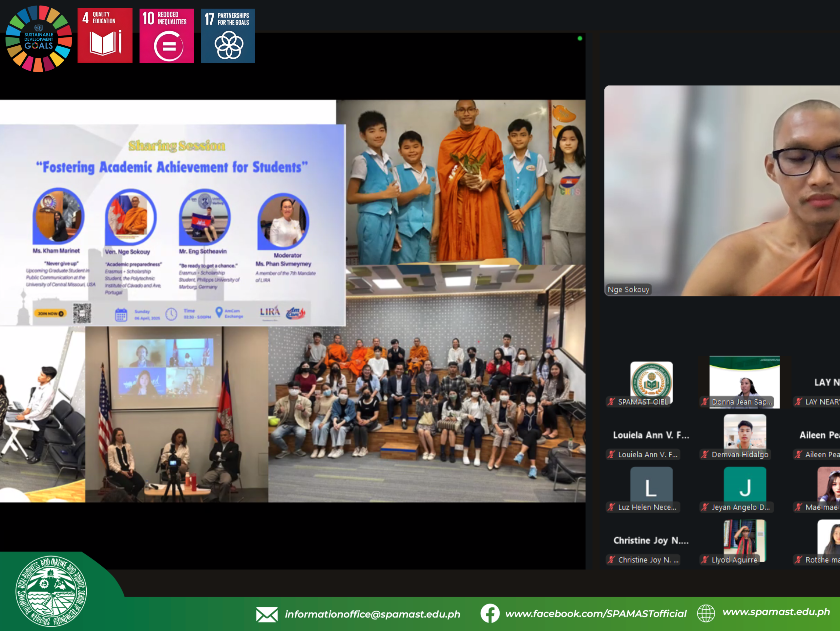This screenshot has width=840, height=631.
Task: Click the JOIN NOW button on the poster
Action: pyautogui.click(x=50, y=314)
